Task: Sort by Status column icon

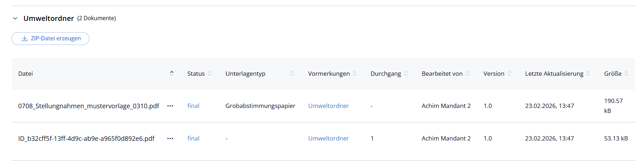Action: click(x=210, y=74)
